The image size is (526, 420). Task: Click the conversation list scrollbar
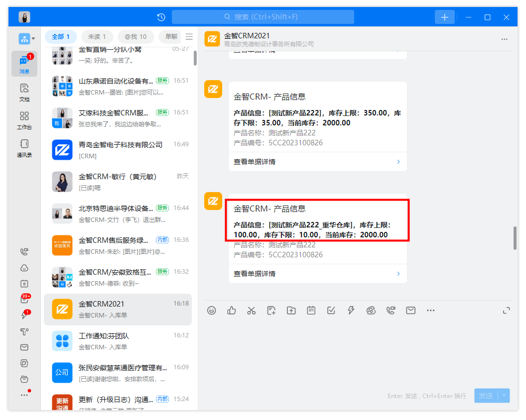tap(195, 58)
